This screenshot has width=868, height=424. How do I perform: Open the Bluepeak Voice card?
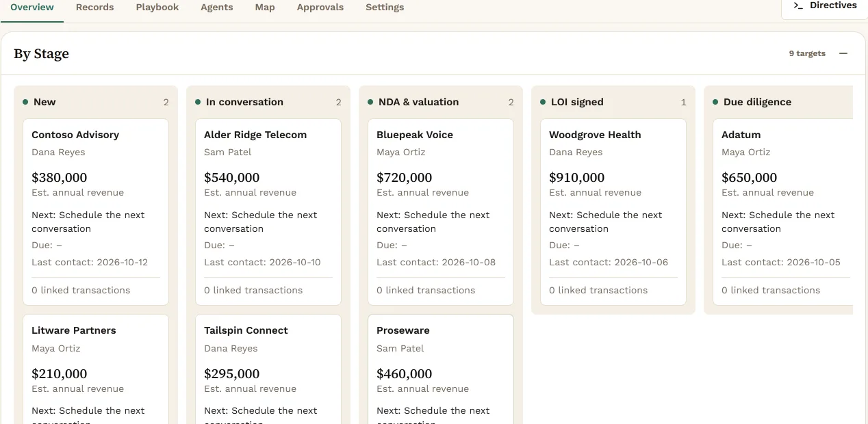click(441, 212)
